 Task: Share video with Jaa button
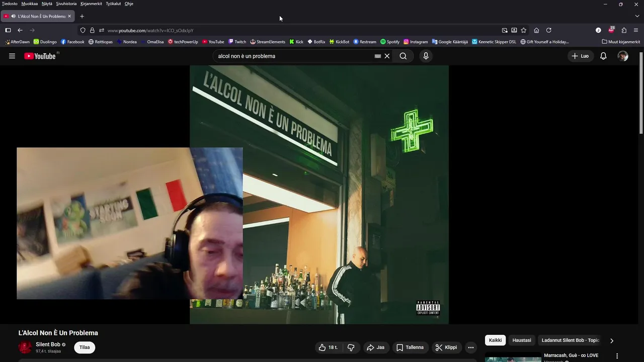pyautogui.click(x=375, y=347)
